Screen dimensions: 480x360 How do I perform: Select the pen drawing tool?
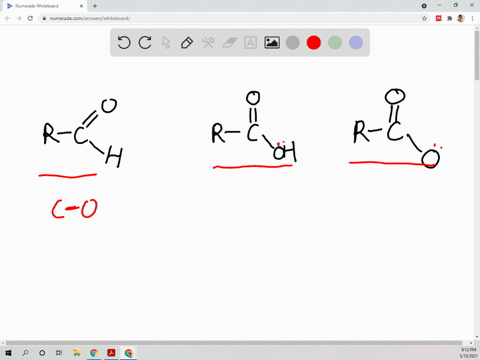pos(187,43)
